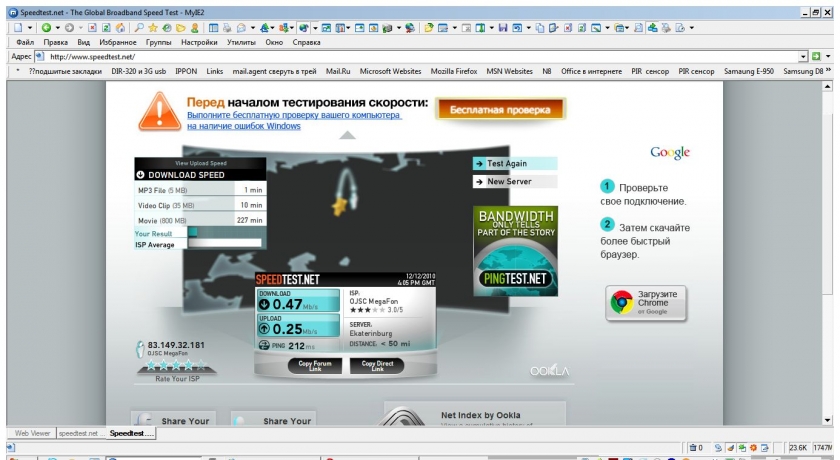Open the DIR-320 и 3G usb bookmark

coord(139,71)
